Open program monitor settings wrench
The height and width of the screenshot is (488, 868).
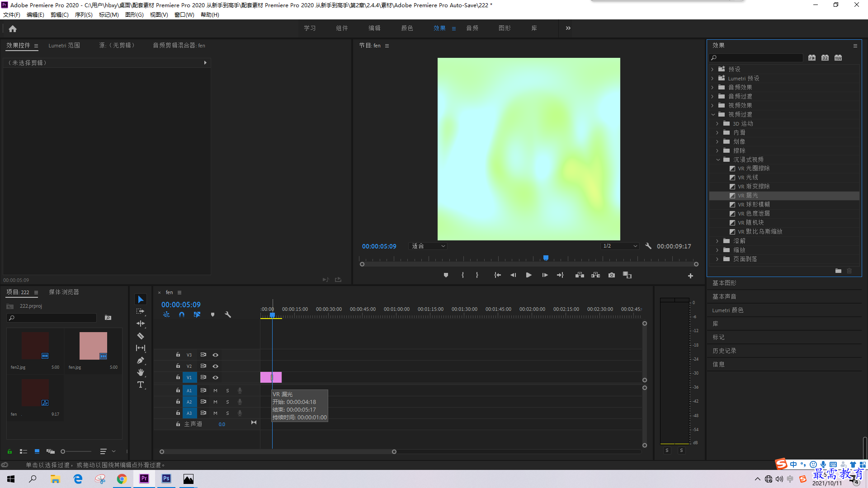[x=648, y=246]
